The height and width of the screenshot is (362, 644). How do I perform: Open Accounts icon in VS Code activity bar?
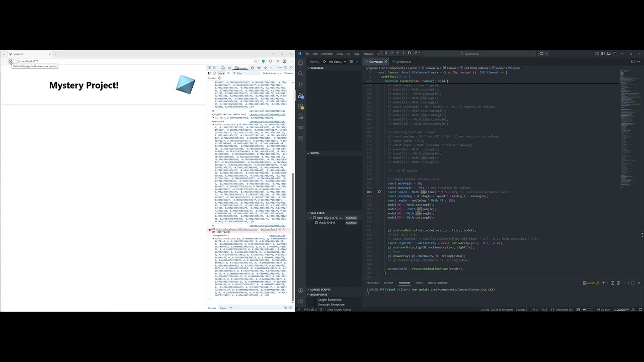[300, 290]
